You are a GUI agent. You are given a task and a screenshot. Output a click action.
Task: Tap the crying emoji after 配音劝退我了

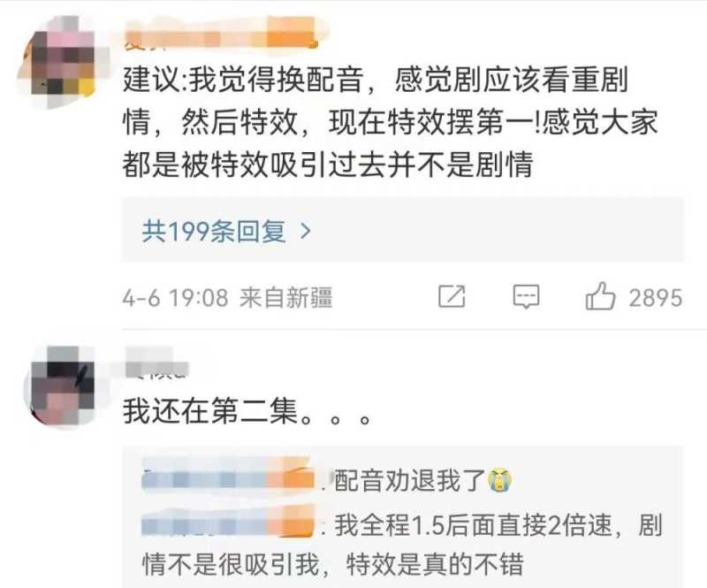[500, 480]
